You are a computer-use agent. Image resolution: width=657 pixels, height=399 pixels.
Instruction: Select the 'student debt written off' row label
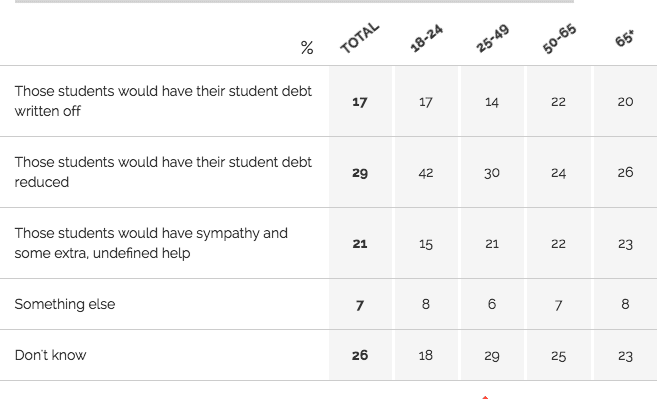pyautogui.click(x=163, y=101)
